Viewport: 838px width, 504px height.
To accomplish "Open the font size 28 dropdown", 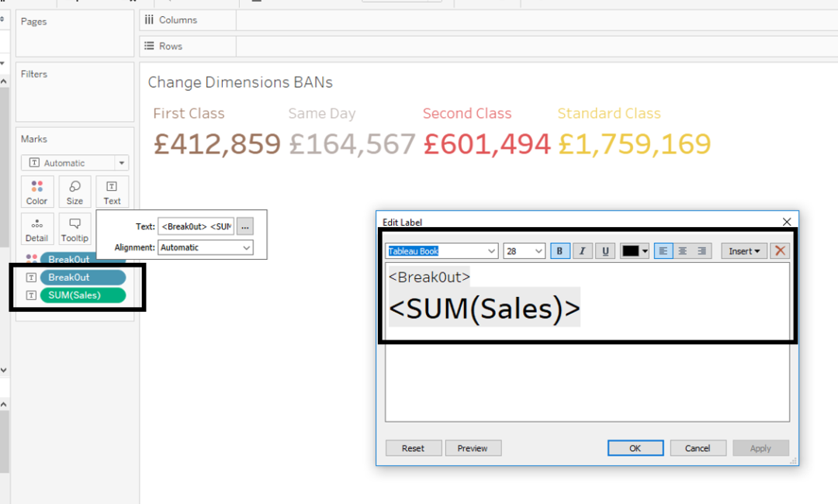I will (x=525, y=250).
